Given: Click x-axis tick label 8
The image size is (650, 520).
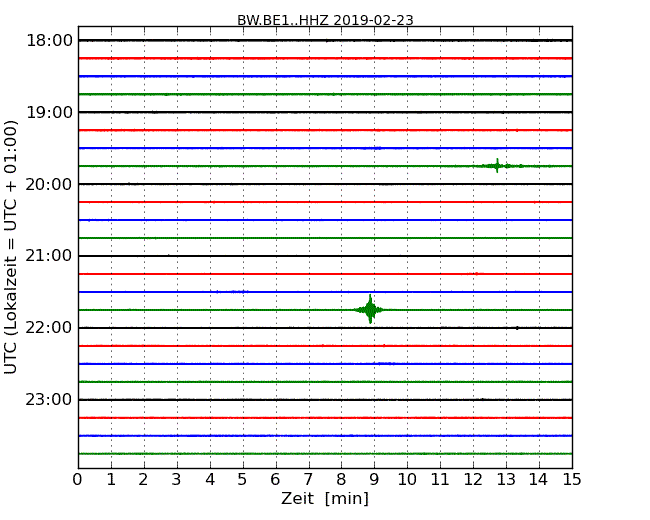Looking at the screenshot, I should click(x=341, y=479).
